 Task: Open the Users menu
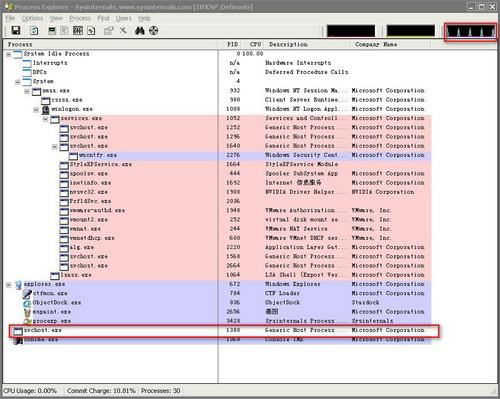tap(124, 18)
